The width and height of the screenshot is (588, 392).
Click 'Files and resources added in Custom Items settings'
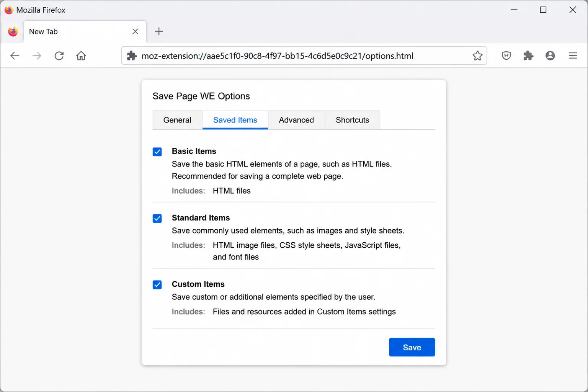tap(304, 312)
